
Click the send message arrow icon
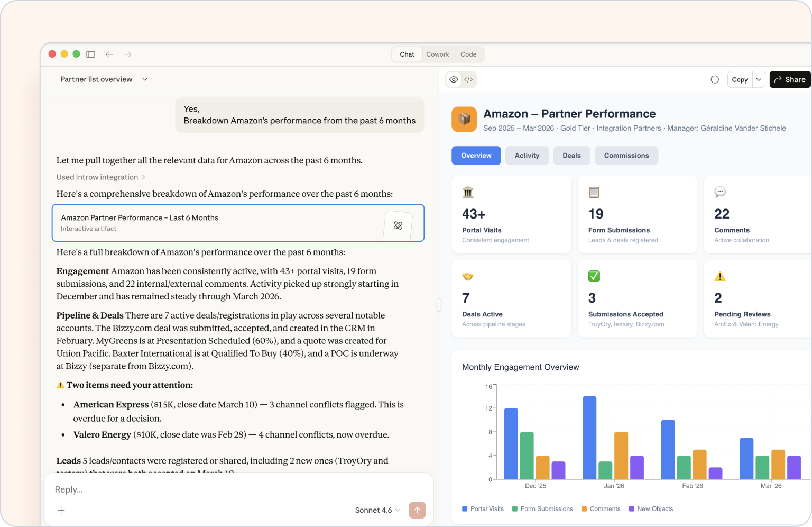[x=417, y=510]
